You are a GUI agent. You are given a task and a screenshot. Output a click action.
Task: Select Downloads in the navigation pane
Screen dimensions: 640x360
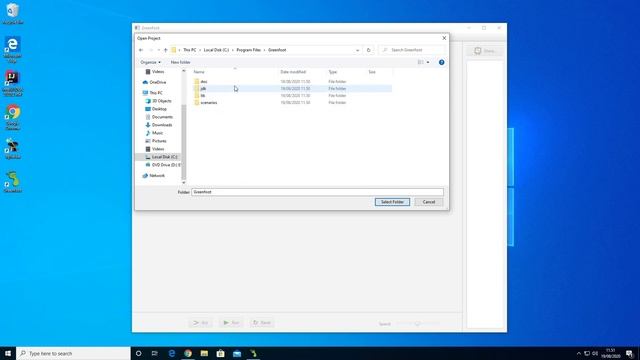159,125
